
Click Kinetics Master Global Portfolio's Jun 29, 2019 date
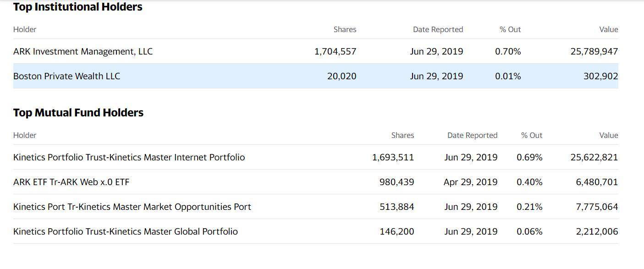pos(471,231)
